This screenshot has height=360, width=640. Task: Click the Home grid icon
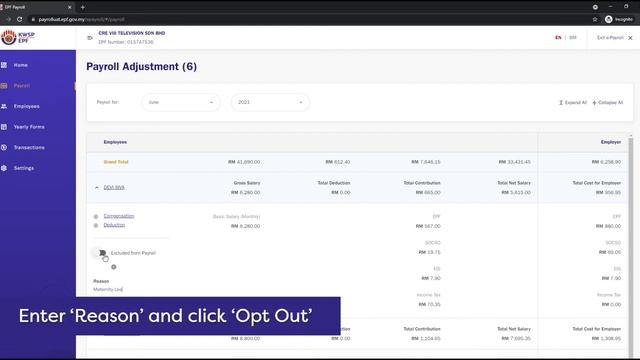coord(4,65)
